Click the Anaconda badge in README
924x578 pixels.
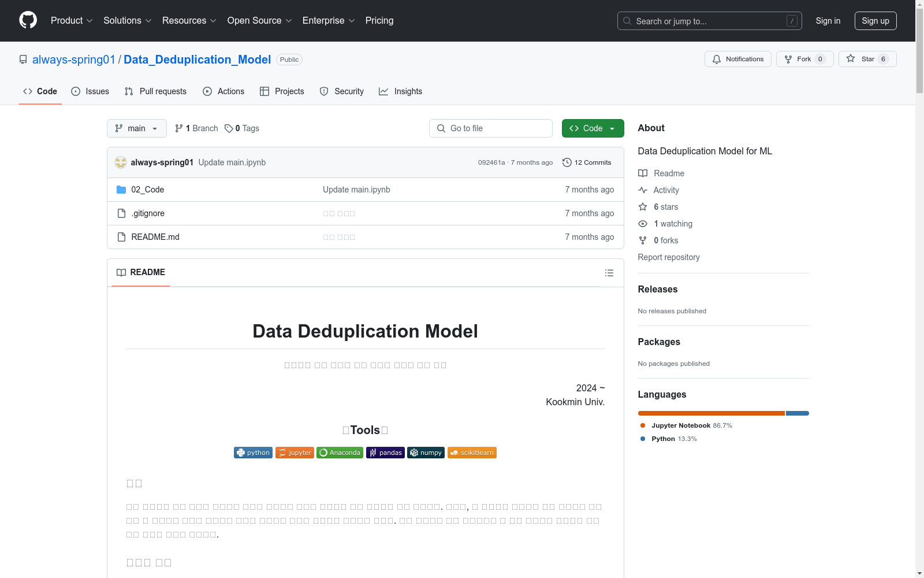click(x=340, y=453)
